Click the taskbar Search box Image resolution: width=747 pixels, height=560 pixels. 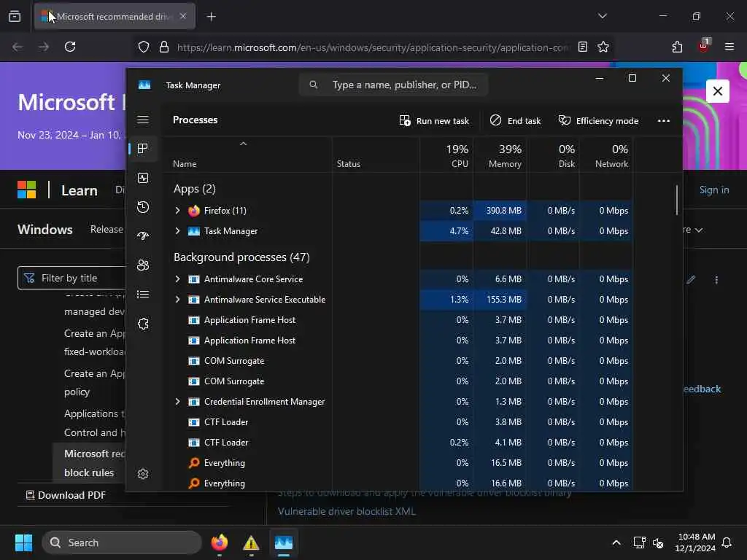click(122, 542)
